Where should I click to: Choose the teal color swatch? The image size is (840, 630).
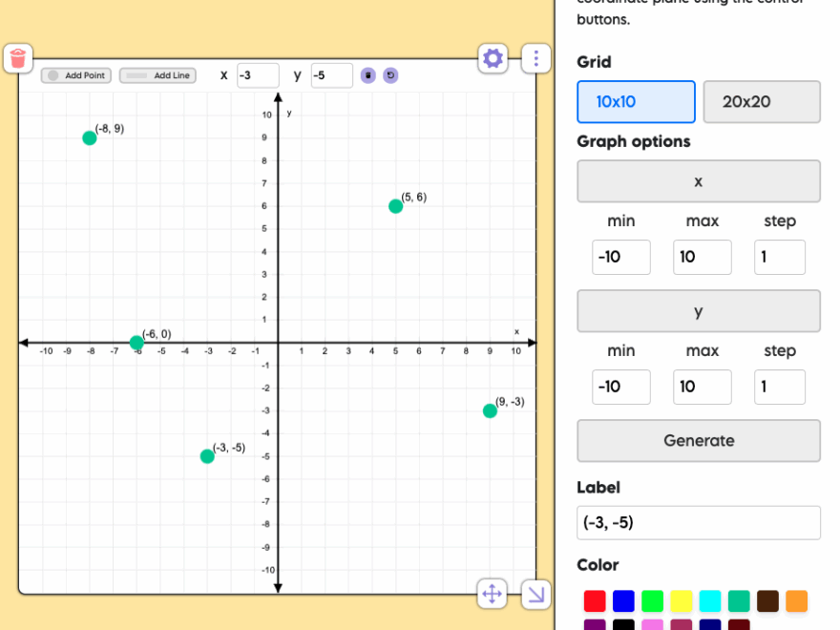click(738, 601)
